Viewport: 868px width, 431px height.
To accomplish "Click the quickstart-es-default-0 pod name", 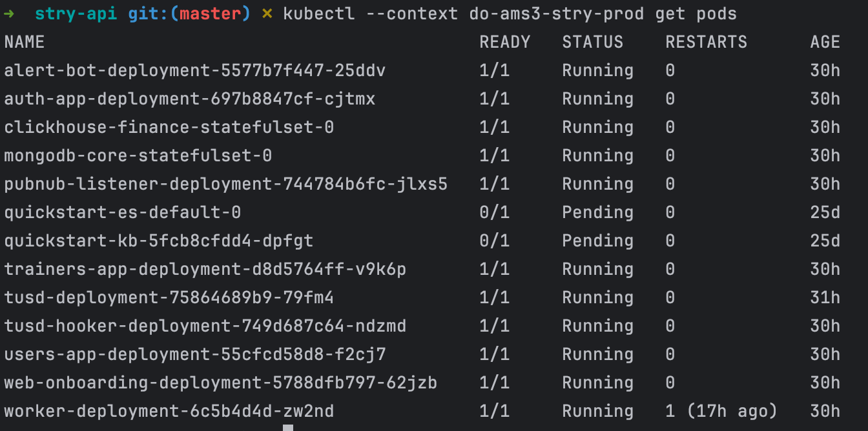I will pos(122,212).
